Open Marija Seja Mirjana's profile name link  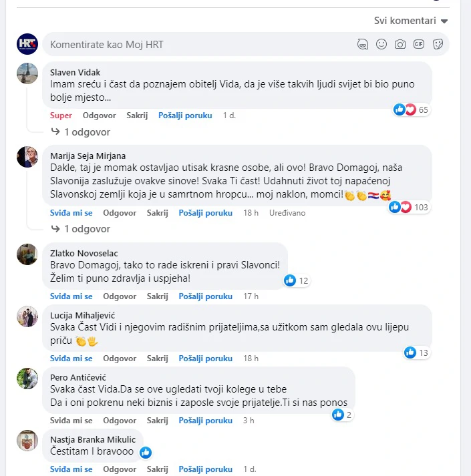tap(88, 156)
